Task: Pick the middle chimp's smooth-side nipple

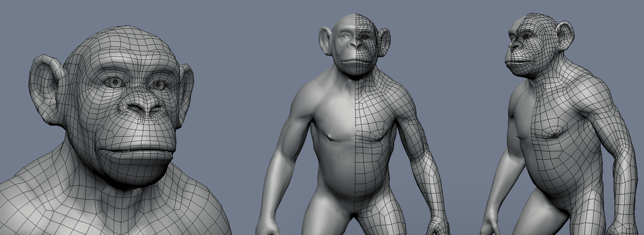Action: click(331, 136)
